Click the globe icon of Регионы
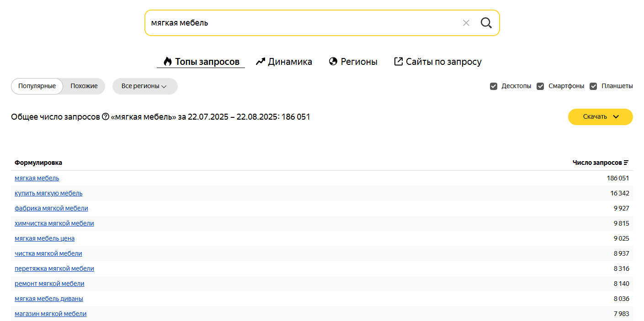The image size is (644, 321). coord(333,62)
